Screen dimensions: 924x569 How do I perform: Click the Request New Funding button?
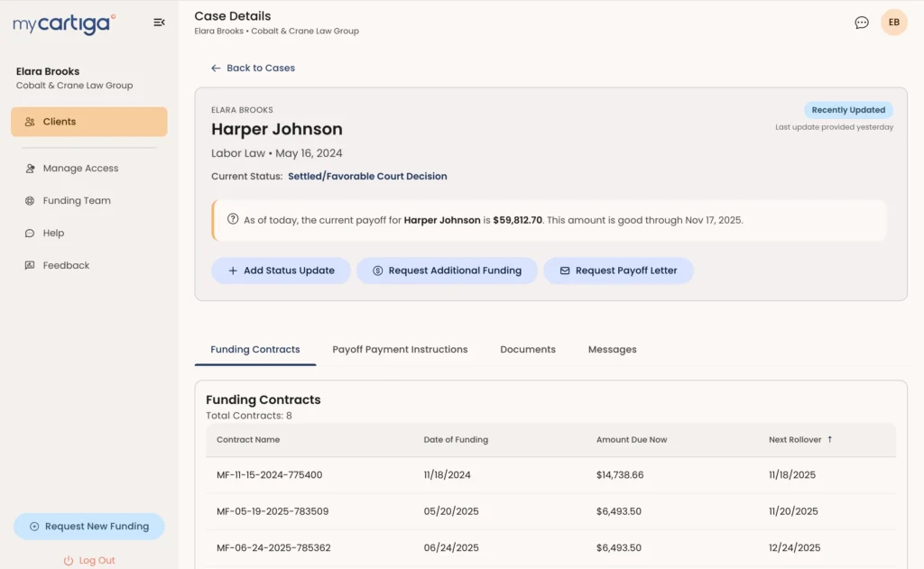point(89,527)
